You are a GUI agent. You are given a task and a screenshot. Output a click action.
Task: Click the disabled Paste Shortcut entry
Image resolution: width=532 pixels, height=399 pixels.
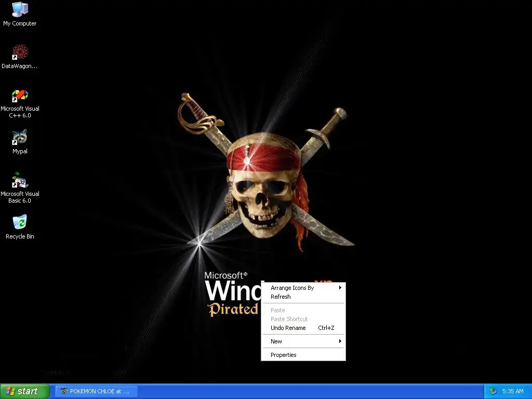point(303,319)
